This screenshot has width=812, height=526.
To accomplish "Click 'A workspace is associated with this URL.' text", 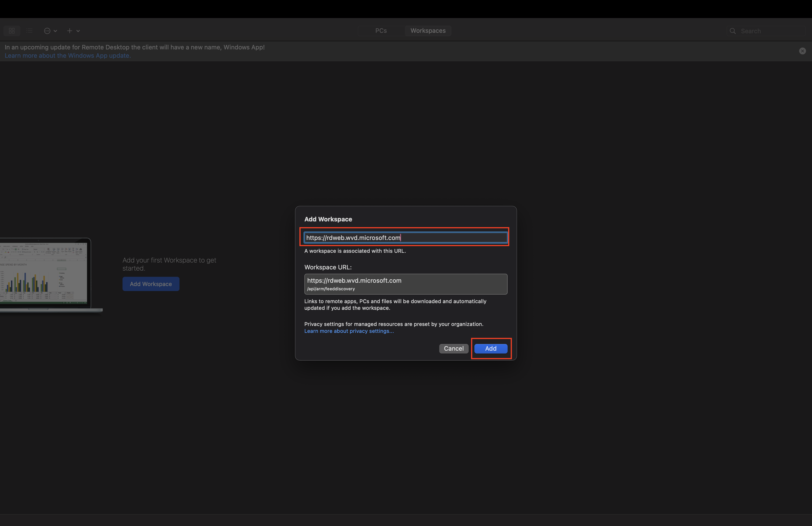I will [355, 251].
